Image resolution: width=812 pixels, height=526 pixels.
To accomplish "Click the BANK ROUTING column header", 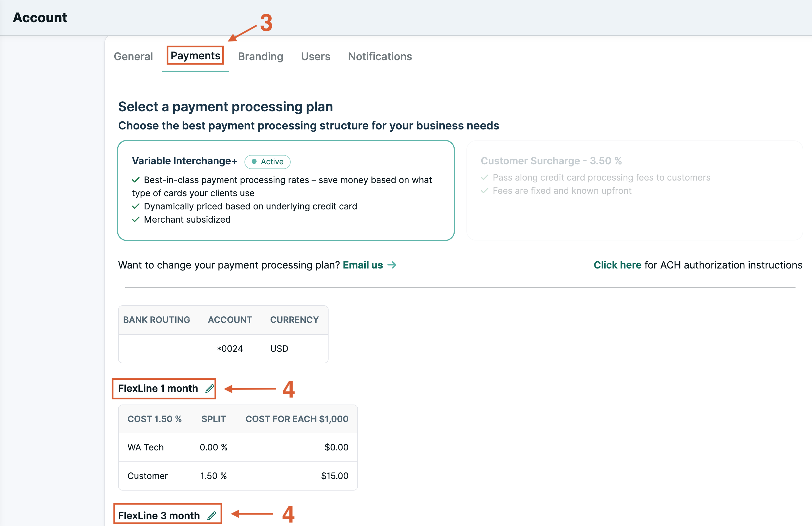I will pos(157,320).
